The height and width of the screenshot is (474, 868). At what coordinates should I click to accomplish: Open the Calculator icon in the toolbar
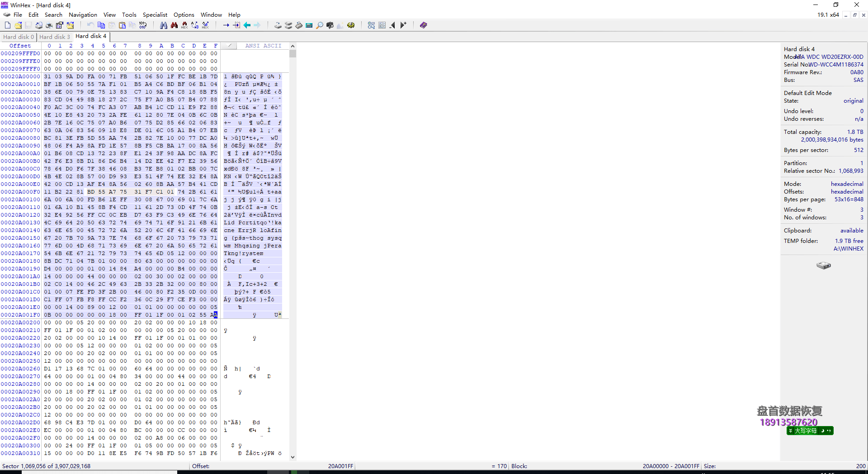[309, 25]
